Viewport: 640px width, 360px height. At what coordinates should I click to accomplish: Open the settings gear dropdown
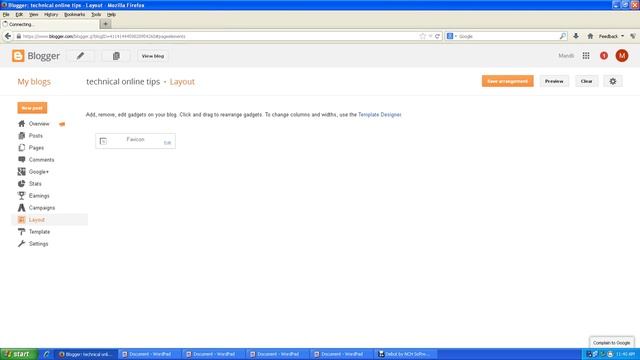coord(613,81)
